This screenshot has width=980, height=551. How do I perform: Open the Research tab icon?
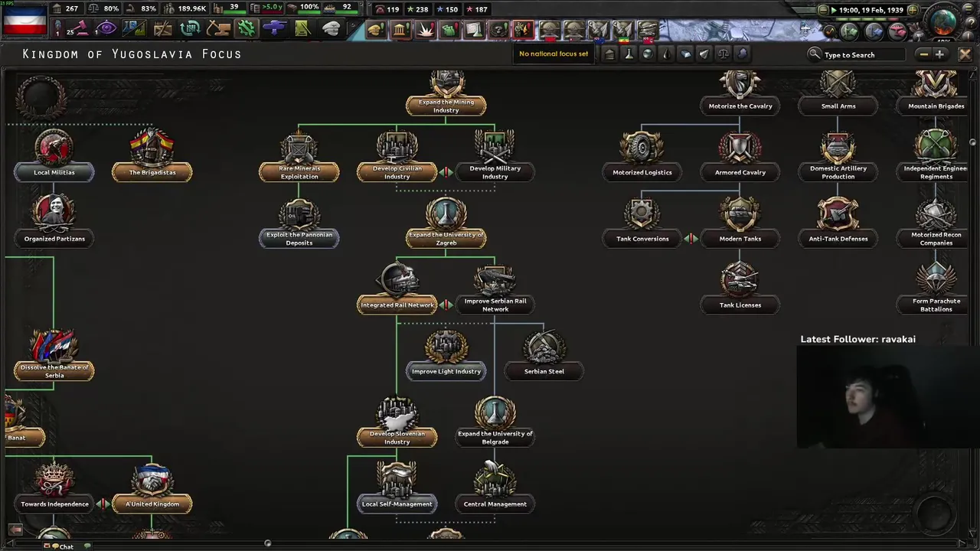(134, 29)
